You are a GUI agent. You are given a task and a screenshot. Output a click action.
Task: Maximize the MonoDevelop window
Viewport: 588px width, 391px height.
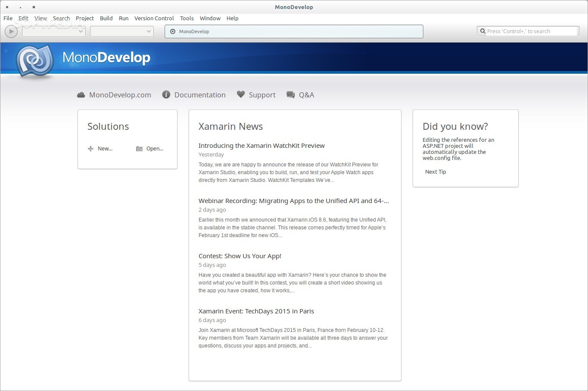click(x=34, y=7)
